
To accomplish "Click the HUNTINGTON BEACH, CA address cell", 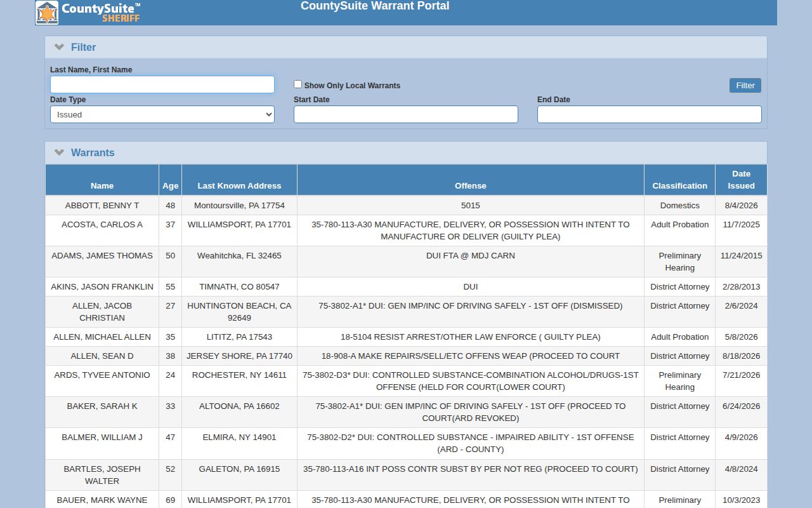I will click(x=239, y=312).
